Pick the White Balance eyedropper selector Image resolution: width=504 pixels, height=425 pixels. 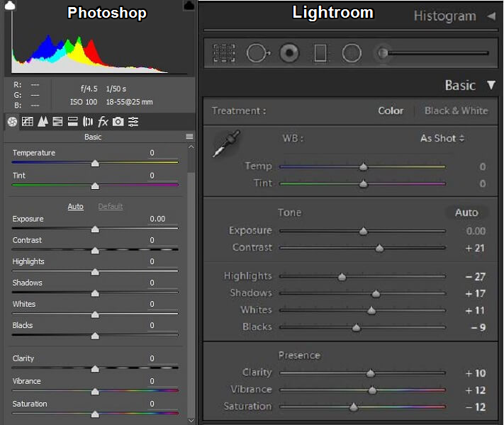click(226, 144)
